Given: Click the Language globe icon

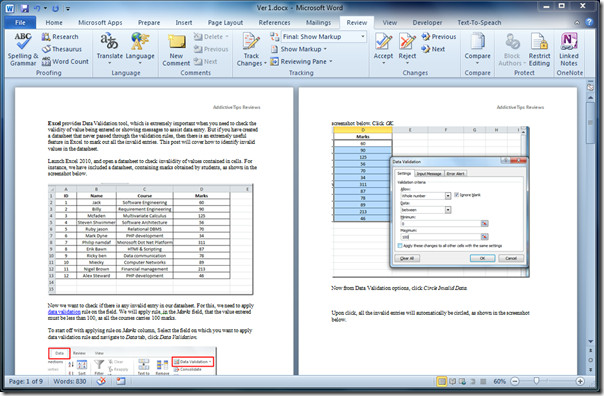Looking at the screenshot, I should point(139,42).
